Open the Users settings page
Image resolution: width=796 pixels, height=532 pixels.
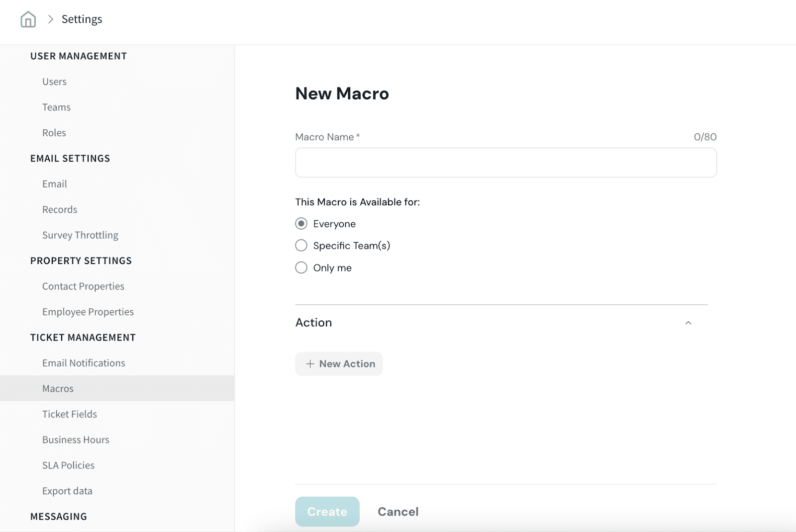click(x=54, y=82)
